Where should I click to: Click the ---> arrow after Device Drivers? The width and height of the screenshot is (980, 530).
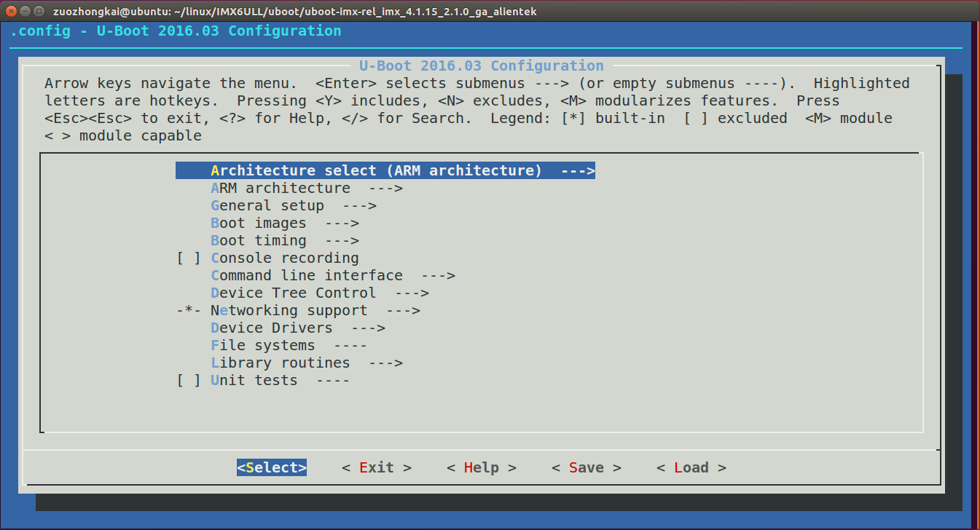click(x=368, y=328)
